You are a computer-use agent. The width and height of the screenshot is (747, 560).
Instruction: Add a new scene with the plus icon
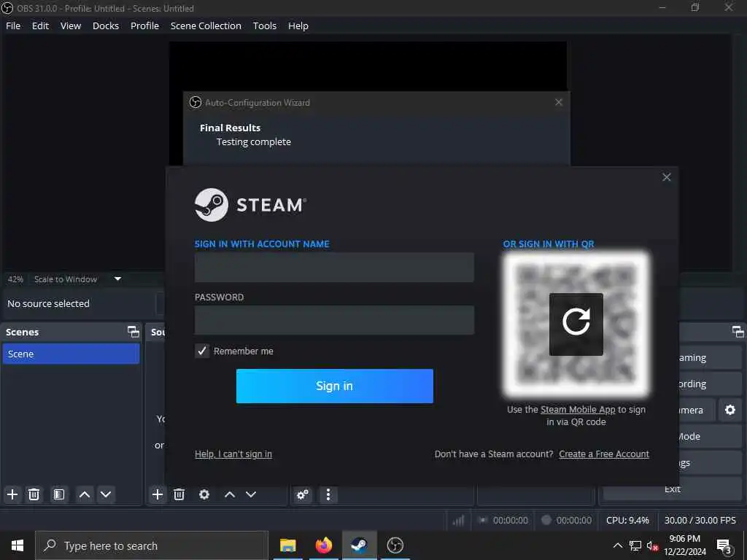click(x=12, y=494)
